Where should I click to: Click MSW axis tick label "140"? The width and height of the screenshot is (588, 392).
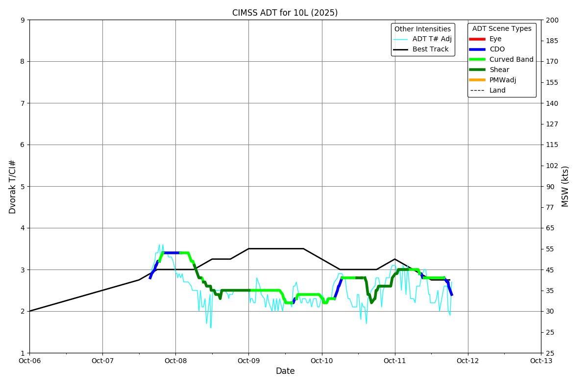552,103
